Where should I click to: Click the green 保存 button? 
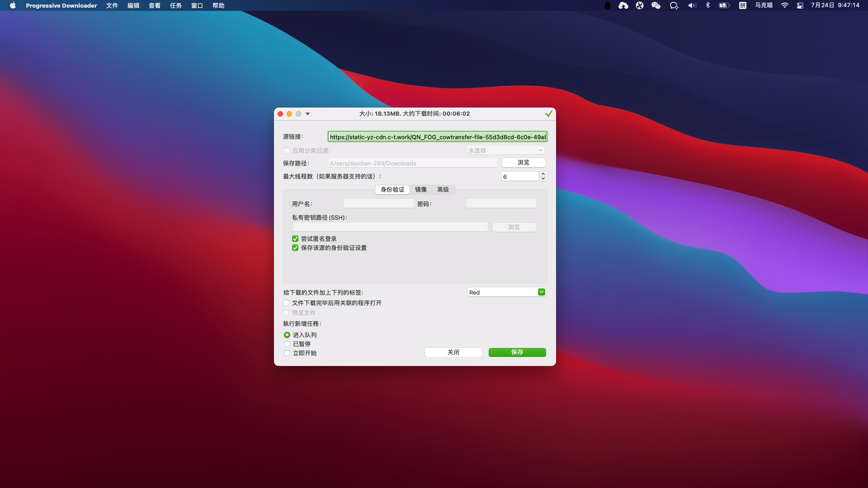point(517,352)
